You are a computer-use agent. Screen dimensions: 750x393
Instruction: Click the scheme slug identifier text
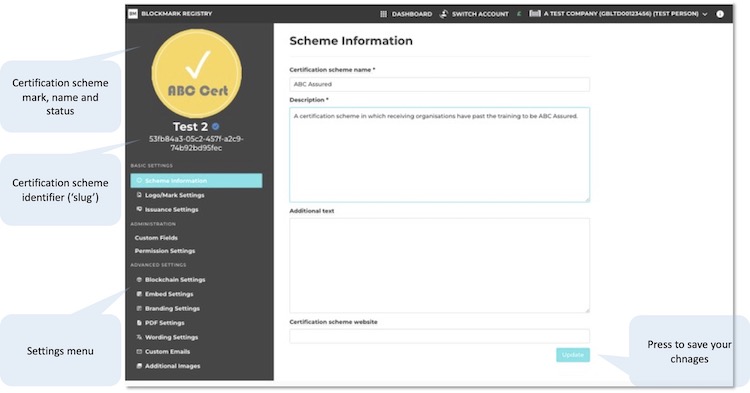pyautogui.click(x=196, y=143)
